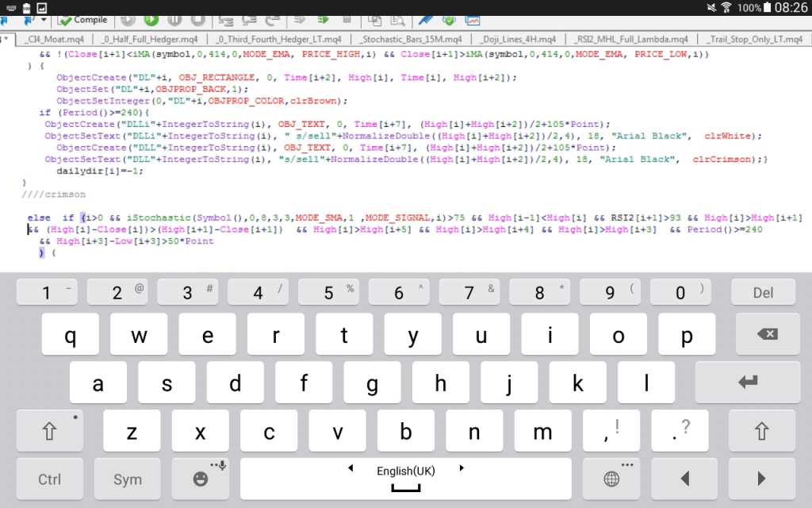812x508 pixels.
Task: Click the stop debugging icon
Action: tap(198, 19)
